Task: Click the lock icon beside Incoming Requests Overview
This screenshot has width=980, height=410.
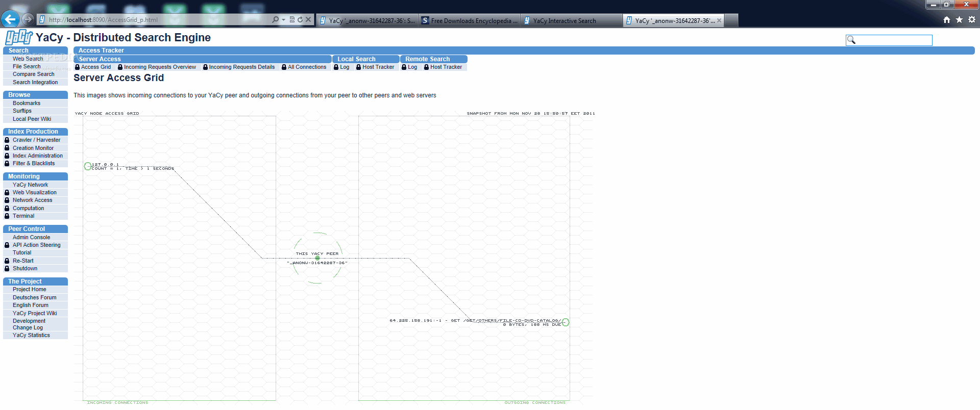Action: click(120, 67)
